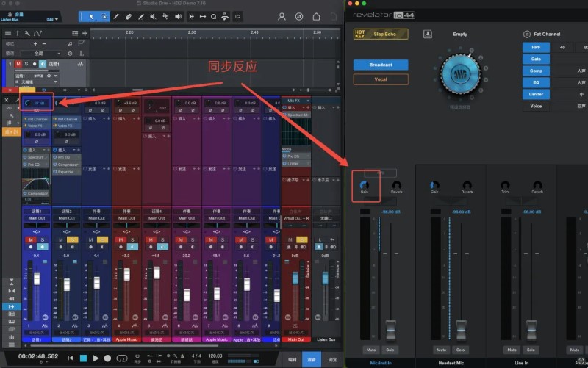
Task: Toggle EQ in Fat Channel
Action: (x=536, y=82)
